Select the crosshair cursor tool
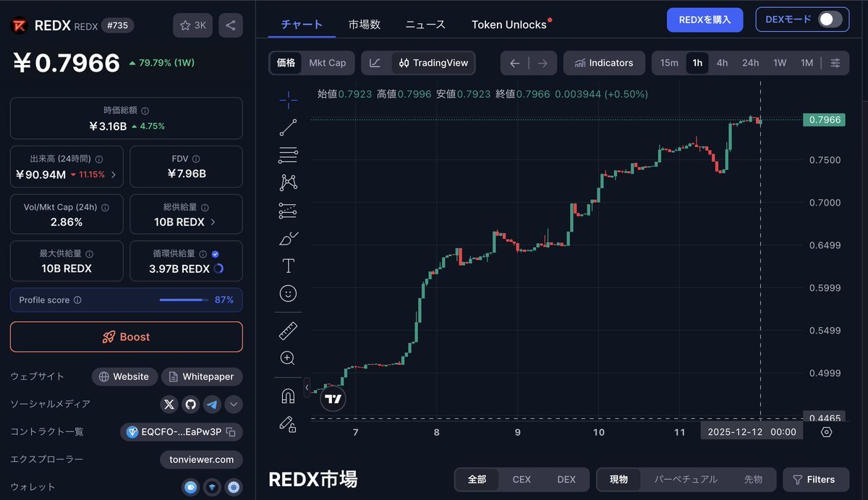 pos(288,100)
